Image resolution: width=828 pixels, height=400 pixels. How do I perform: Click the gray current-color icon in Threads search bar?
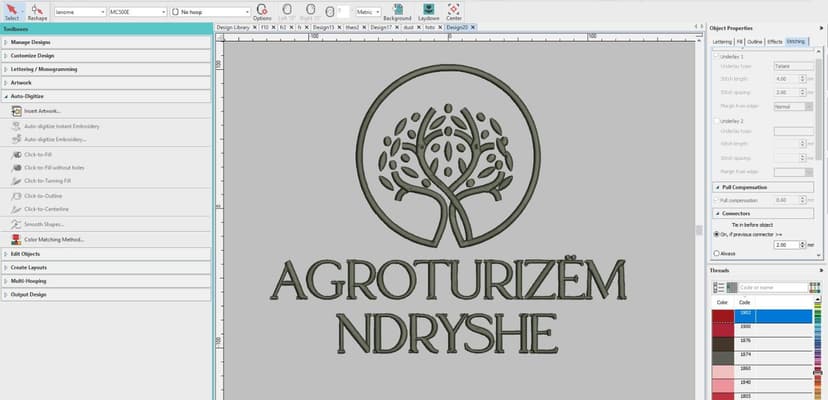732,287
